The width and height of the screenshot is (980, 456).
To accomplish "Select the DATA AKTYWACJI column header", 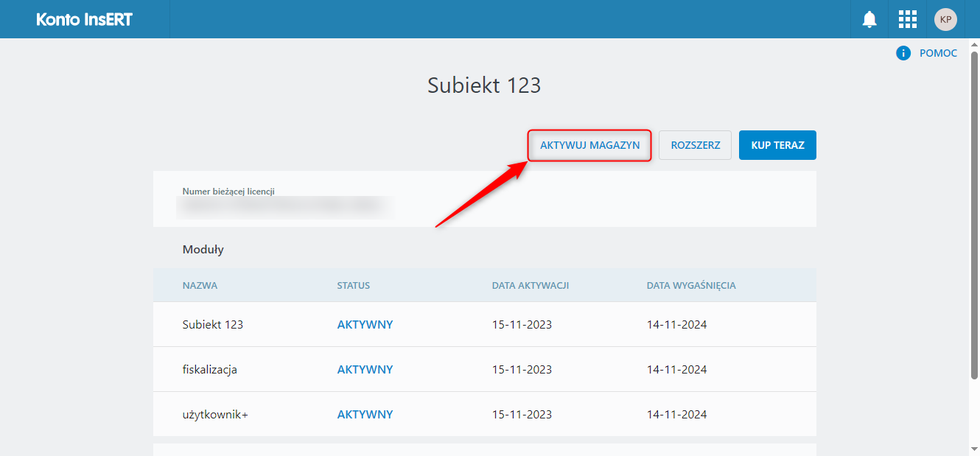I will tap(531, 285).
